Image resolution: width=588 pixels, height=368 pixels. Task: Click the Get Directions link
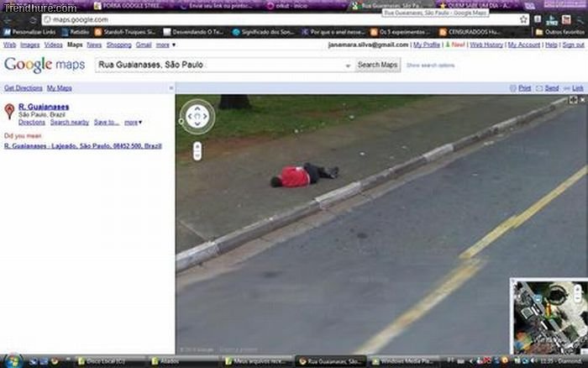click(x=23, y=87)
